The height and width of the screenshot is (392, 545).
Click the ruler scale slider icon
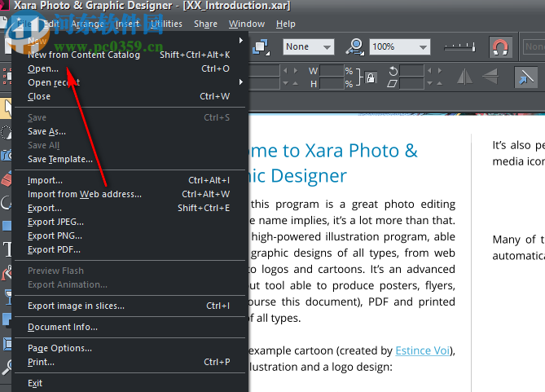click(x=459, y=46)
